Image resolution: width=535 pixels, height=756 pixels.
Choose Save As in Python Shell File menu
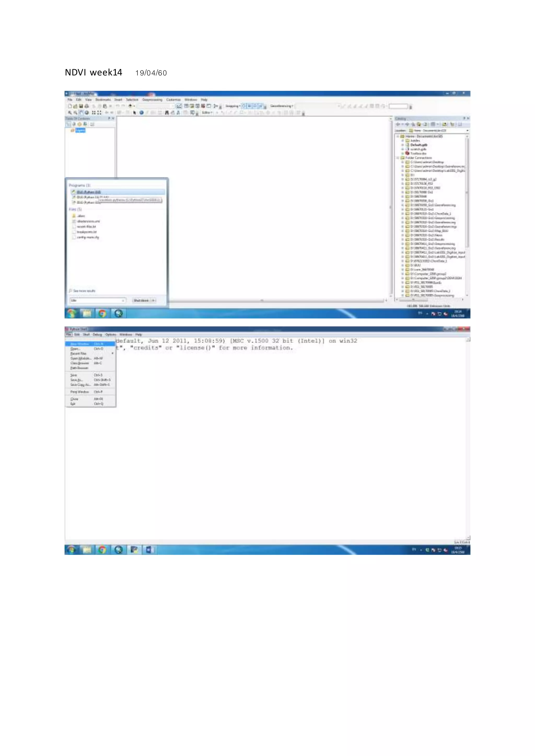pyautogui.click(x=77, y=380)
